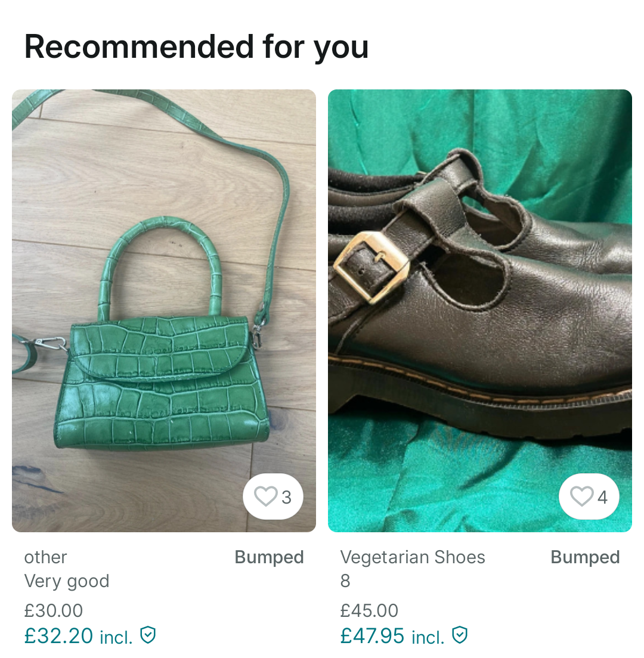
Task: Click the £45.00 base price
Action: pos(369,610)
